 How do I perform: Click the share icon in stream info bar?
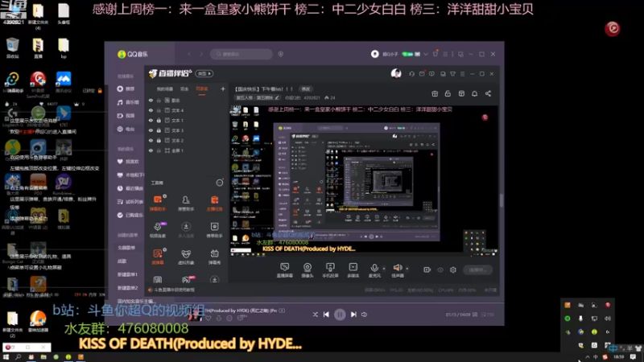[x=488, y=93]
